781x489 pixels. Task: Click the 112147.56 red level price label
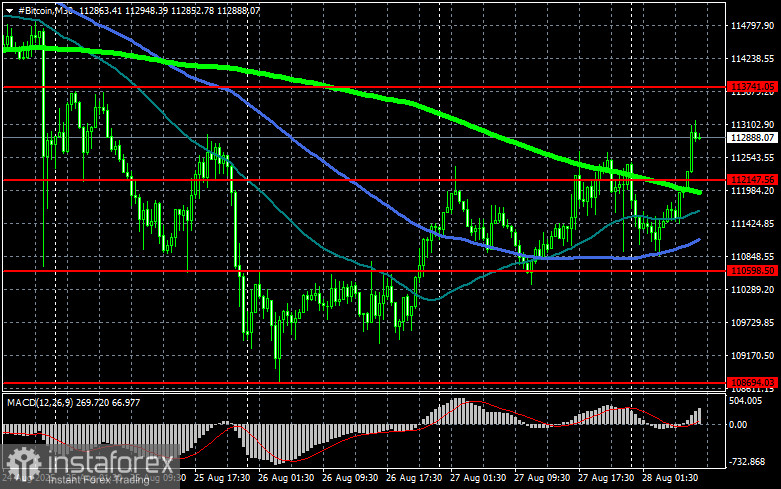[752, 179]
